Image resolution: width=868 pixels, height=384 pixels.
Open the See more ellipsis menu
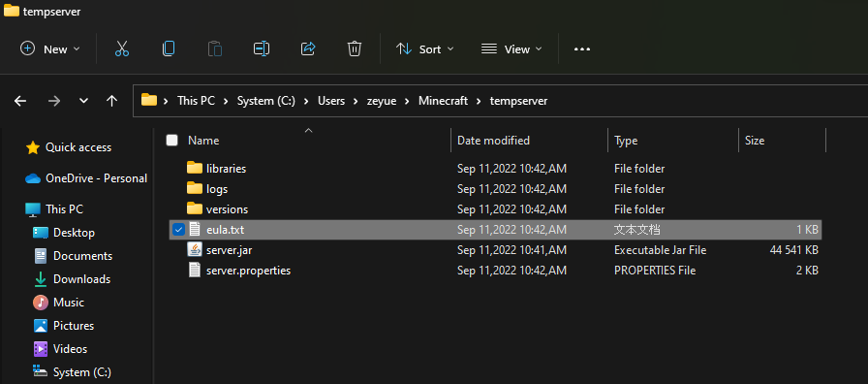582,49
